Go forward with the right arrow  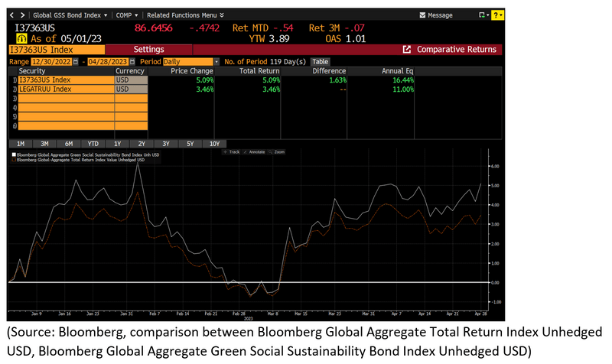(x=23, y=15)
